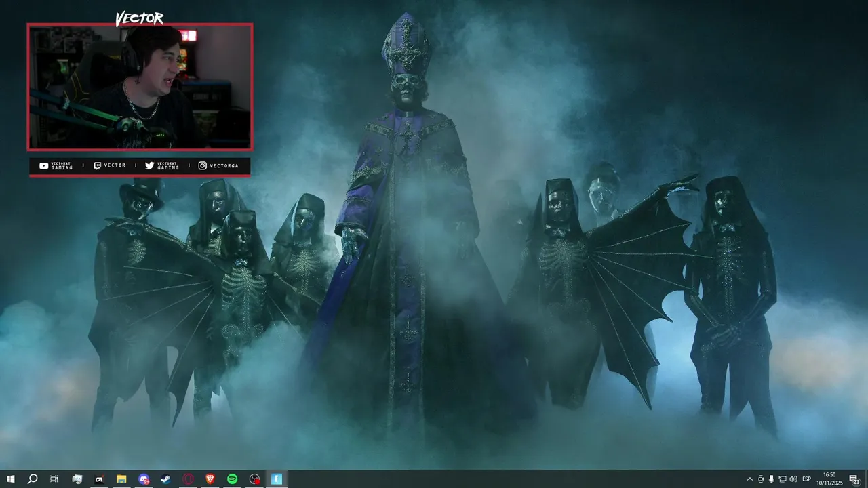This screenshot has width=868, height=488.
Task: Open File Explorer from taskbar
Action: pyautogui.click(x=121, y=479)
